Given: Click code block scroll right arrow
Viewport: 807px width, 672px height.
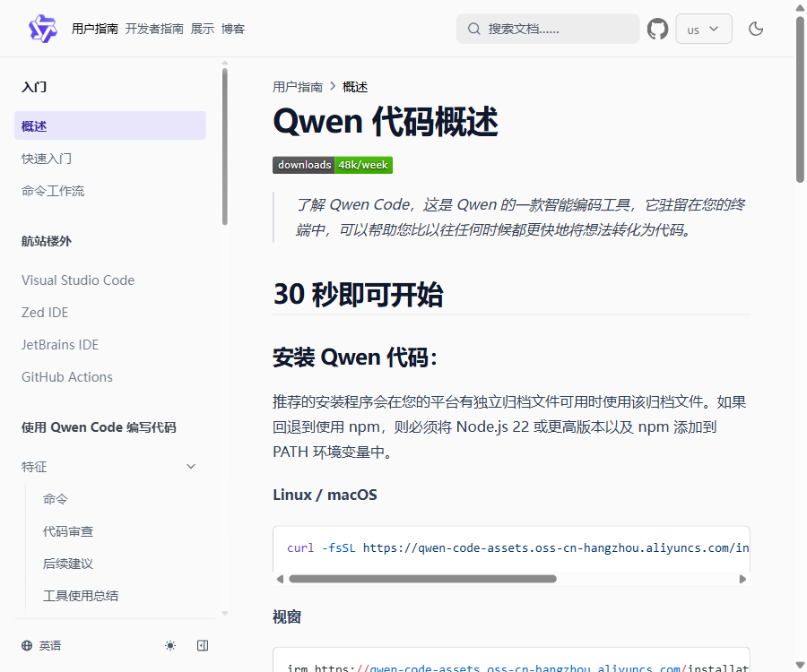Looking at the screenshot, I should point(742,579).
